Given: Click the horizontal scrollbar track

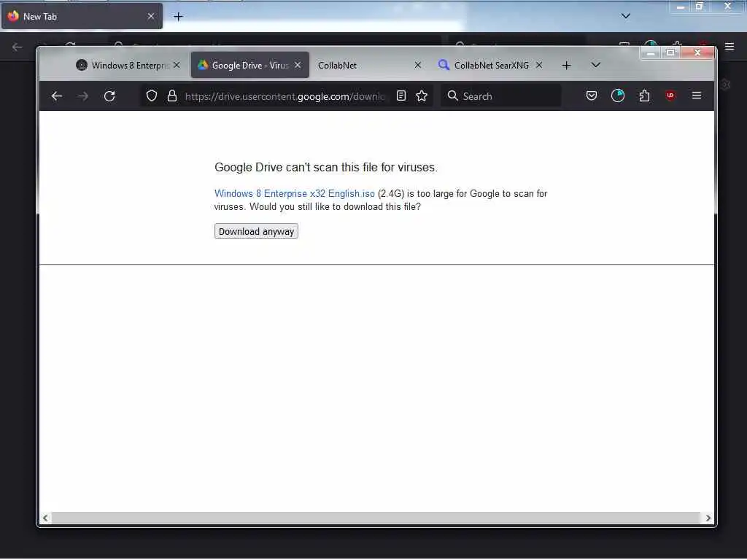Looking at the screenshot, I should (x=376, y=518).
